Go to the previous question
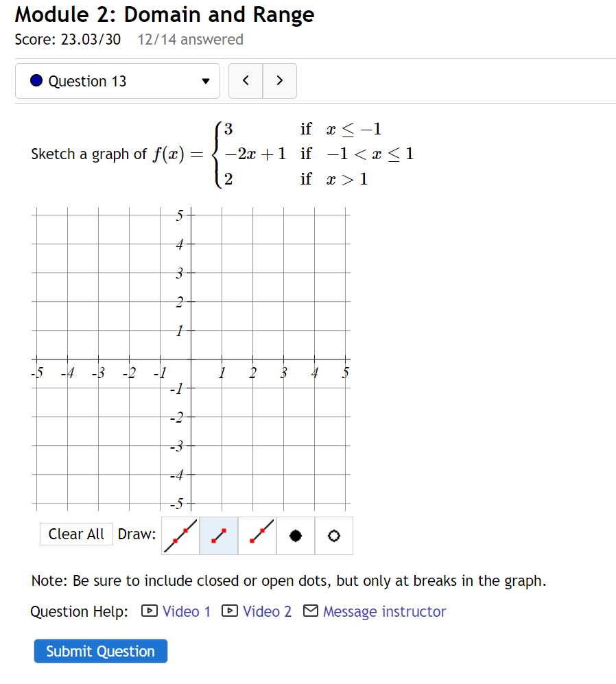 click(246, 80)
